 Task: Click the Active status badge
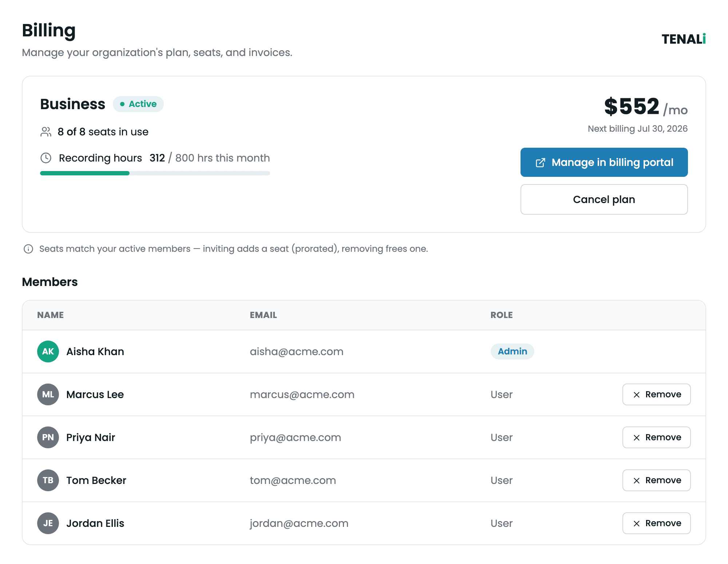click(138, 104)
